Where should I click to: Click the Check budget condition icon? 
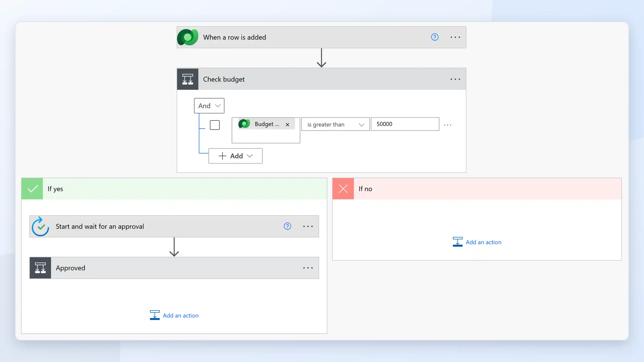tap(188, 79)
